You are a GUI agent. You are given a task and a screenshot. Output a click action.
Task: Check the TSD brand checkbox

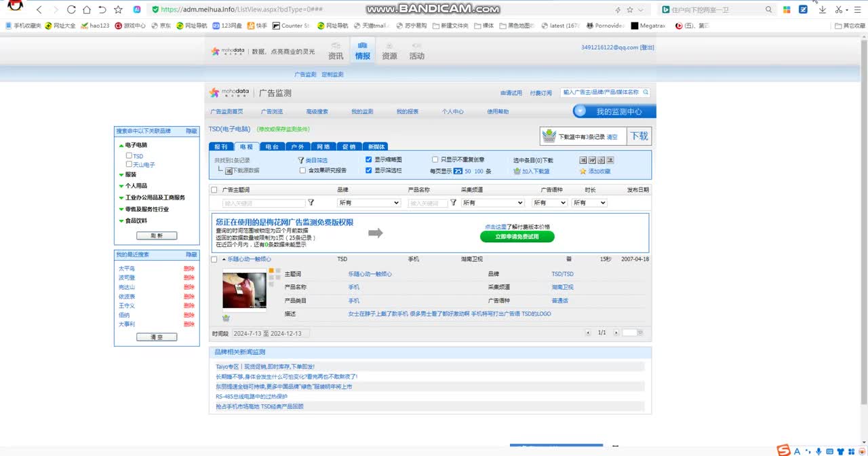pos(129,155)
